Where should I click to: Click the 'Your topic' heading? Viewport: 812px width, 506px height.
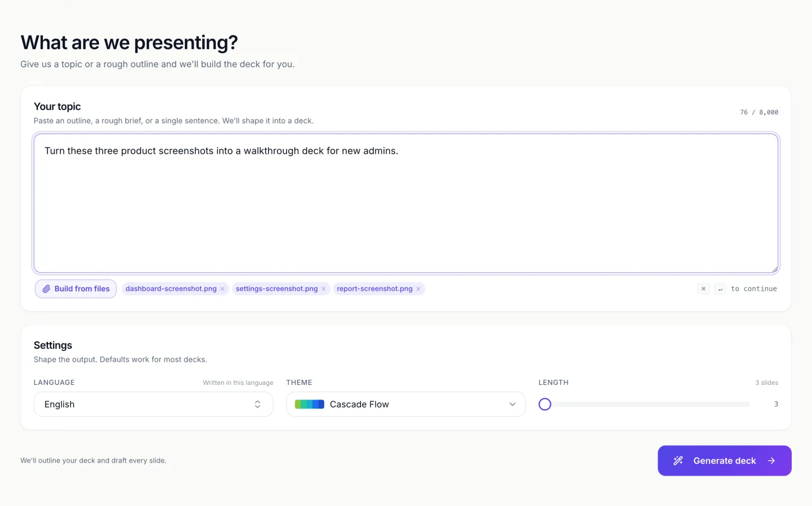tap(57, 106)
